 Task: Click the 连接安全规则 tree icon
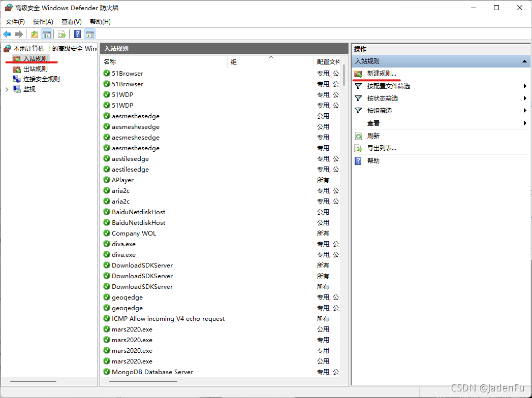[x=17, y=79]
